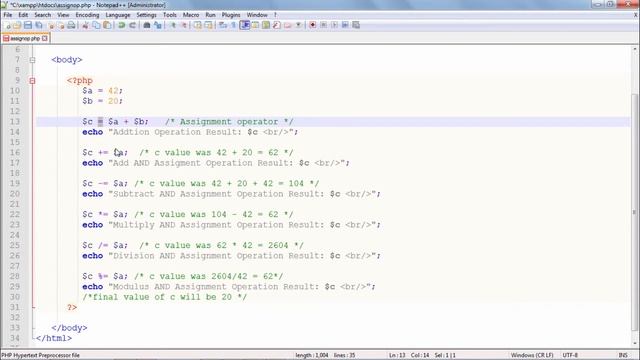Click the Copy toolbar icon
Image resolution: width=640 pixels, height=360 pixels.
coord(96,25)
